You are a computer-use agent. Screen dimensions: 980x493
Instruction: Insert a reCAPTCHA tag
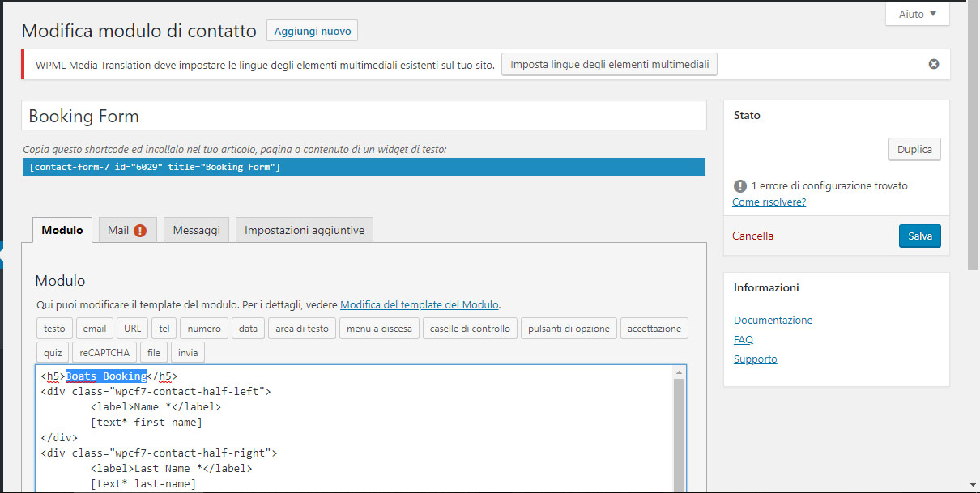[x=104, y=353]
